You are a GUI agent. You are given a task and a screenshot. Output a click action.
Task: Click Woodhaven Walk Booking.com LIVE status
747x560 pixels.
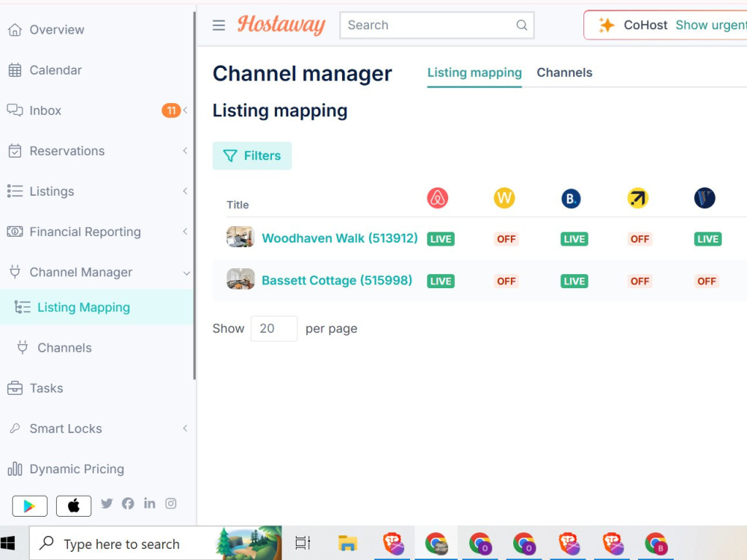click(574, 239)
